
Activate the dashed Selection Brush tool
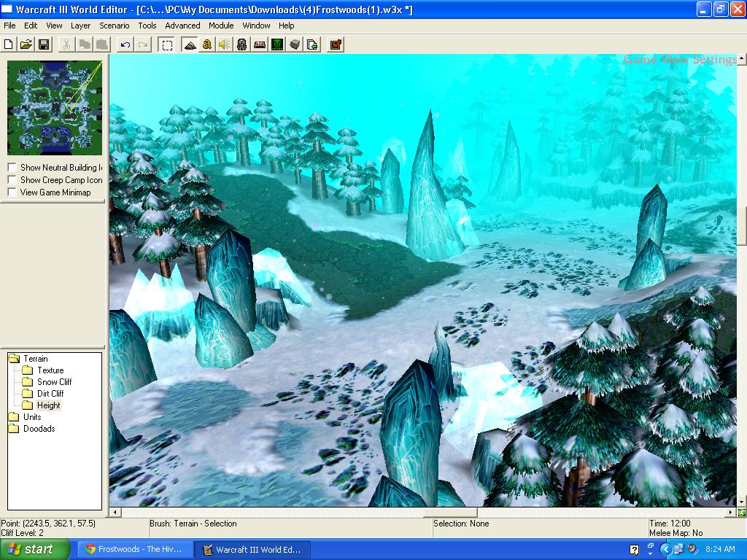(x=167, y=44)
